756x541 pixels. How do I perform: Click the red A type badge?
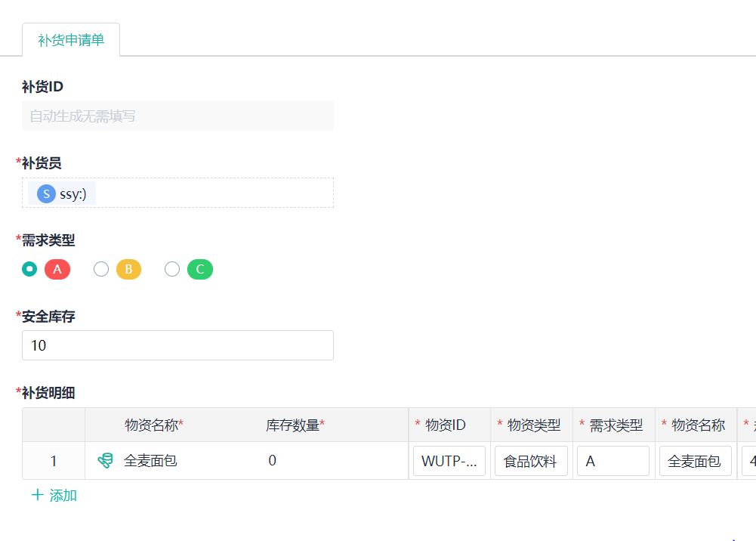(x=57, y=269)
